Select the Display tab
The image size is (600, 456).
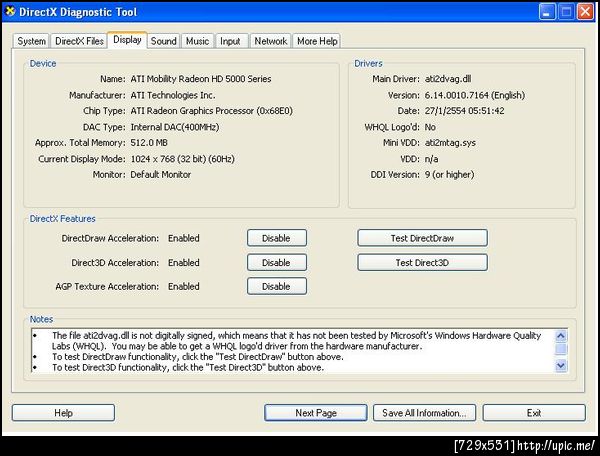tap(127, 40)
